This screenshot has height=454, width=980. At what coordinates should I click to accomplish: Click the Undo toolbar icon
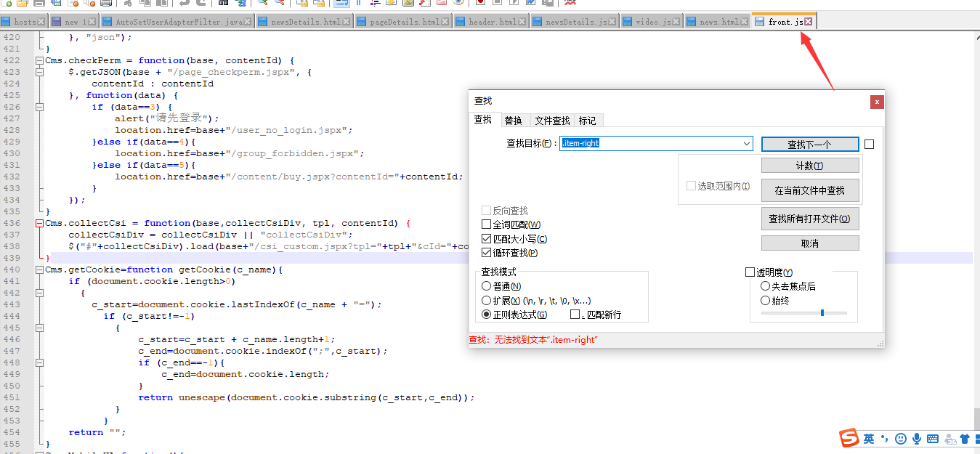pos(184,3)
